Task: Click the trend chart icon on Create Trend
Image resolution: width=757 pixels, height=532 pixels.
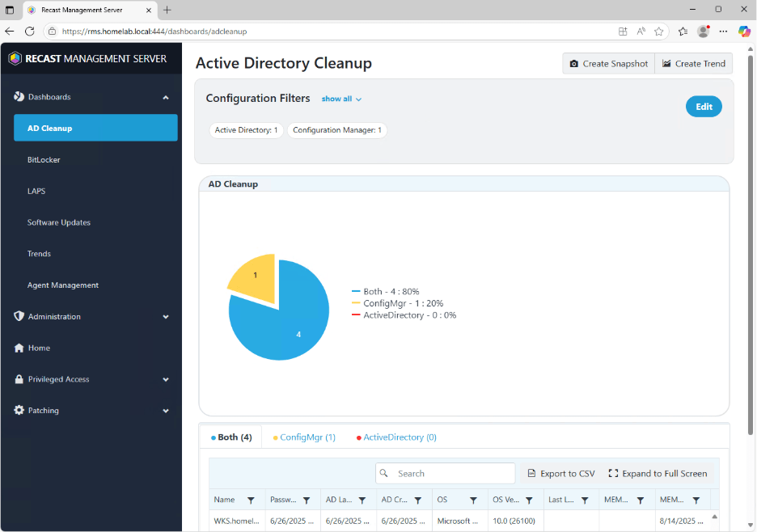Action: [666, 63]
